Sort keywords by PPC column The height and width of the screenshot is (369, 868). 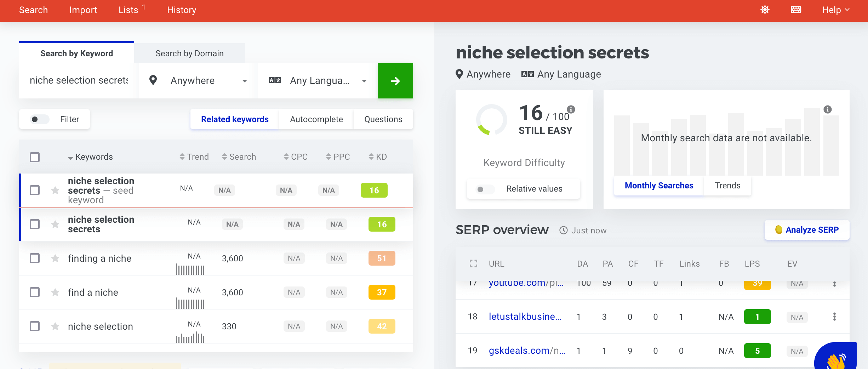338,157
